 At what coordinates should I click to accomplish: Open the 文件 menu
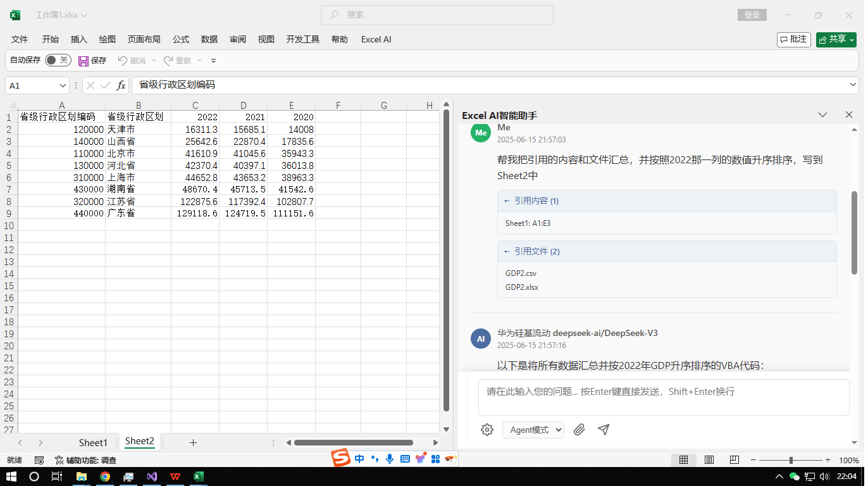[x=20, y=39]
